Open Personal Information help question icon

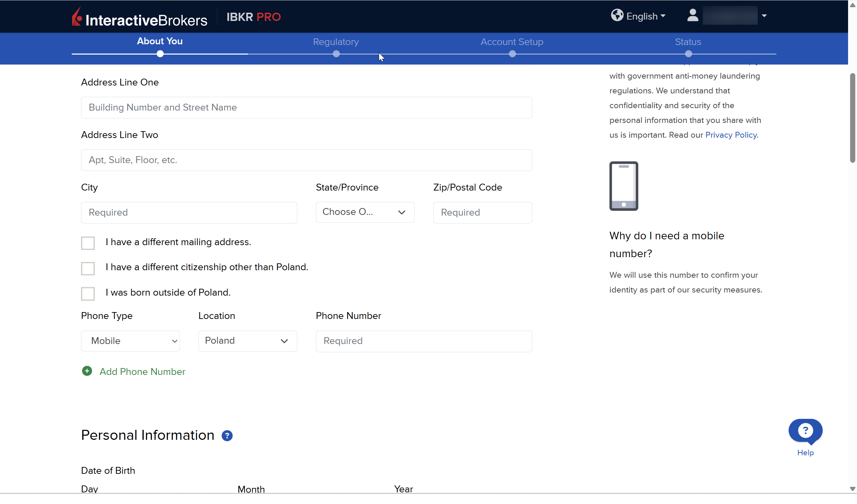point(227,436)
